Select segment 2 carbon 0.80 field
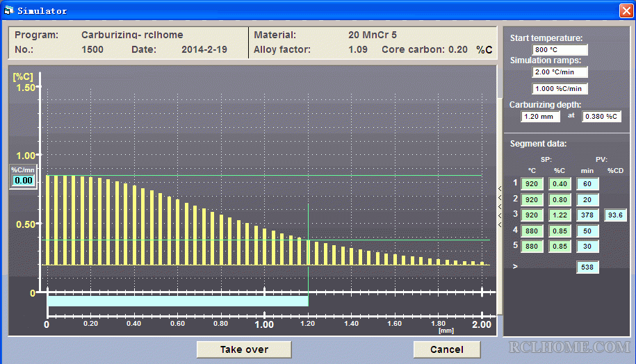 pyautogui.click(x=560, y=199)
